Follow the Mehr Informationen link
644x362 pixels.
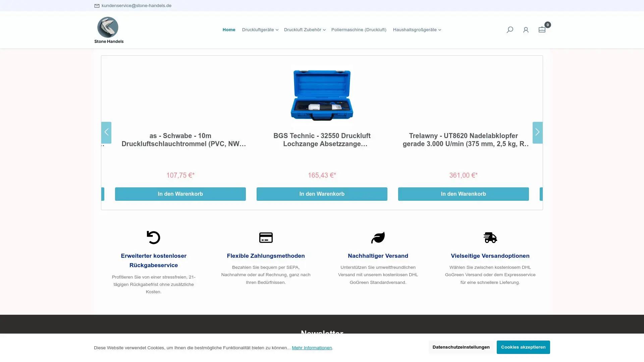point(312,348)
